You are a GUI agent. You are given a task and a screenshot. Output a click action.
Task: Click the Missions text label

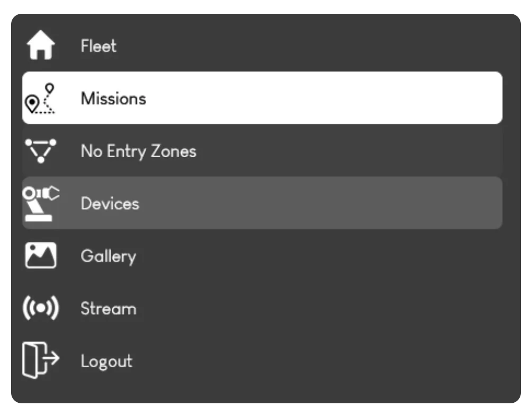click(x=114, y=98)
